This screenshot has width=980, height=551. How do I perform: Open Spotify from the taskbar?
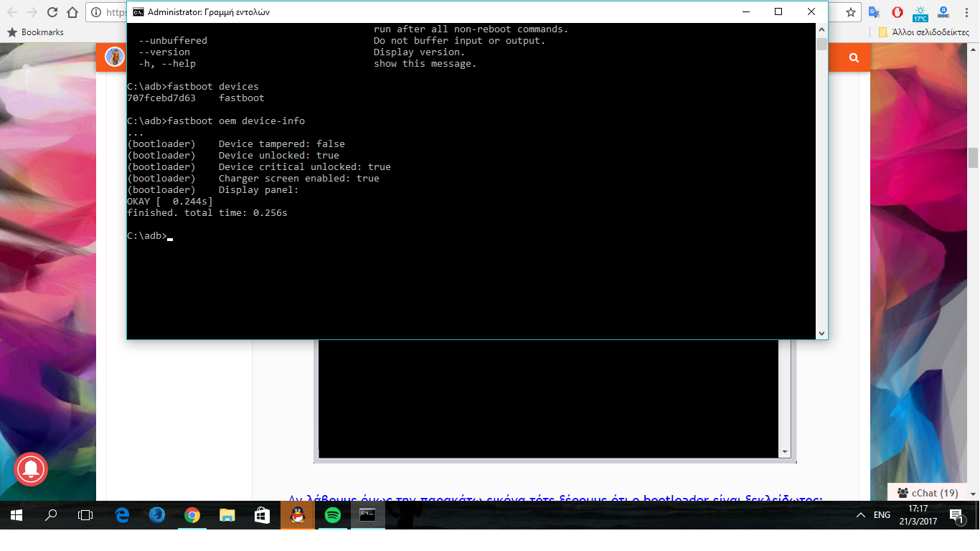(x=333, y=515)
